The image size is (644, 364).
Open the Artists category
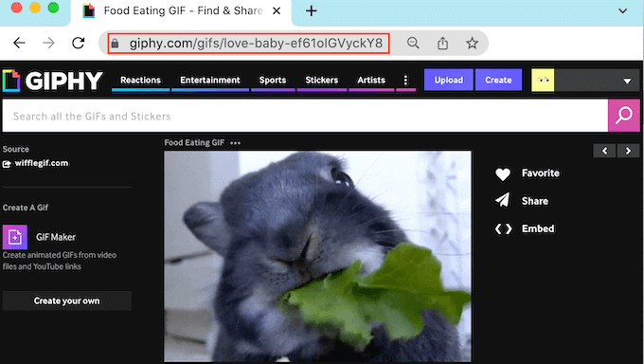(x=371, y=81)
